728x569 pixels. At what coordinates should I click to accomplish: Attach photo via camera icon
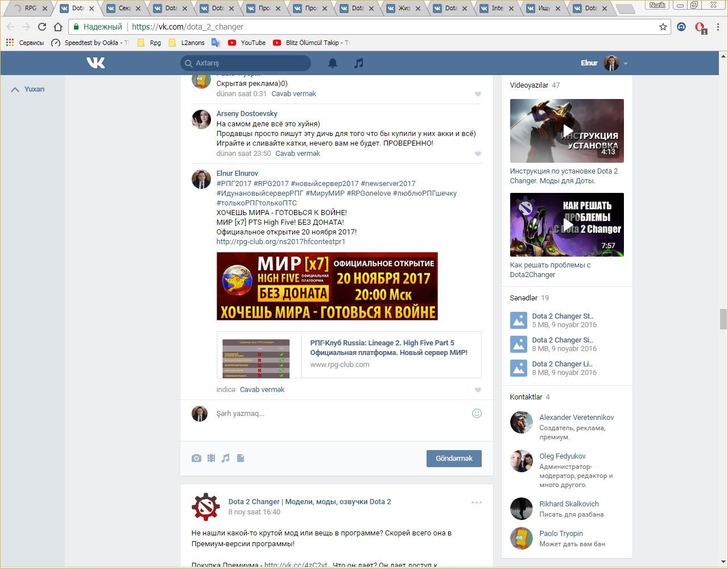click(196, 458)
